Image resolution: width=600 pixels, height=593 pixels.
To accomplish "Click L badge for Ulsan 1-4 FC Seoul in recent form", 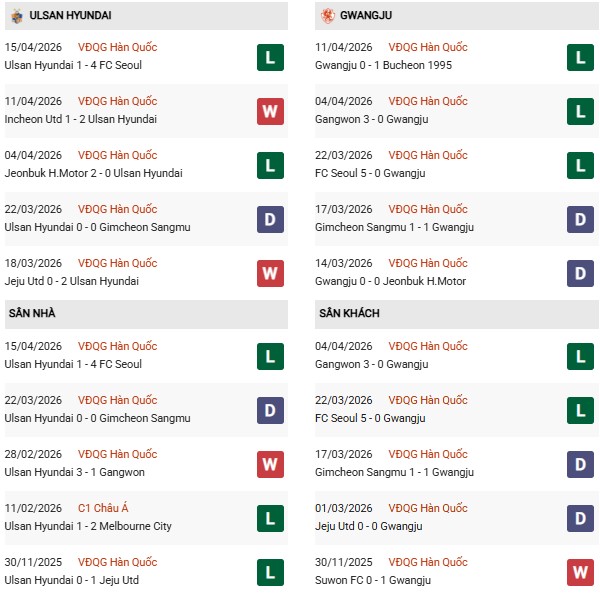I will pos(270,57).
